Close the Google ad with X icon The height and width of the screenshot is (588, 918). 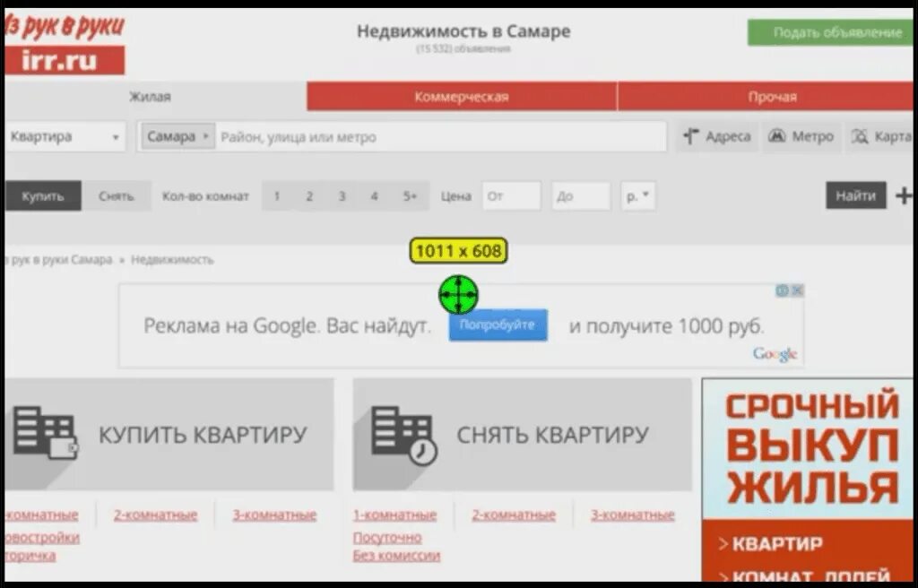[x=797, y=290]
